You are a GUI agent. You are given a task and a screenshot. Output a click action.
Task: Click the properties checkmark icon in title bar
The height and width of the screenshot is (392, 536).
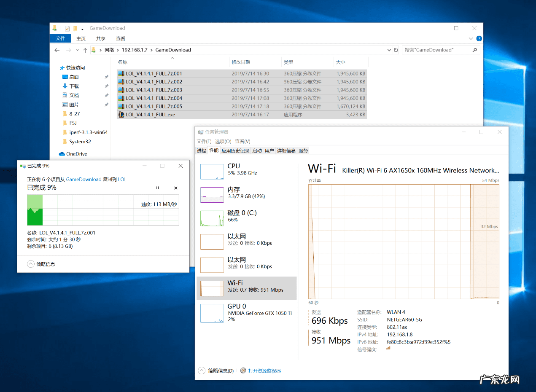tap(67, 28)
